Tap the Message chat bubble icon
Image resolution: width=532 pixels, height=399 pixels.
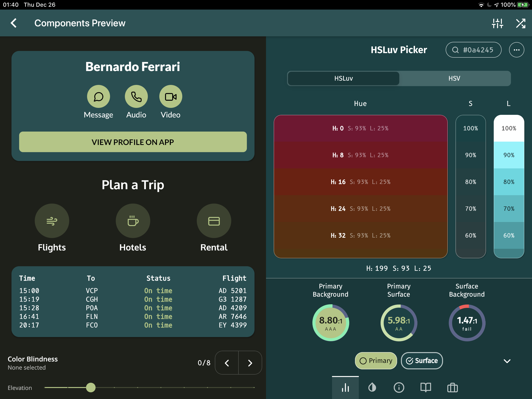tap(98, 96)
